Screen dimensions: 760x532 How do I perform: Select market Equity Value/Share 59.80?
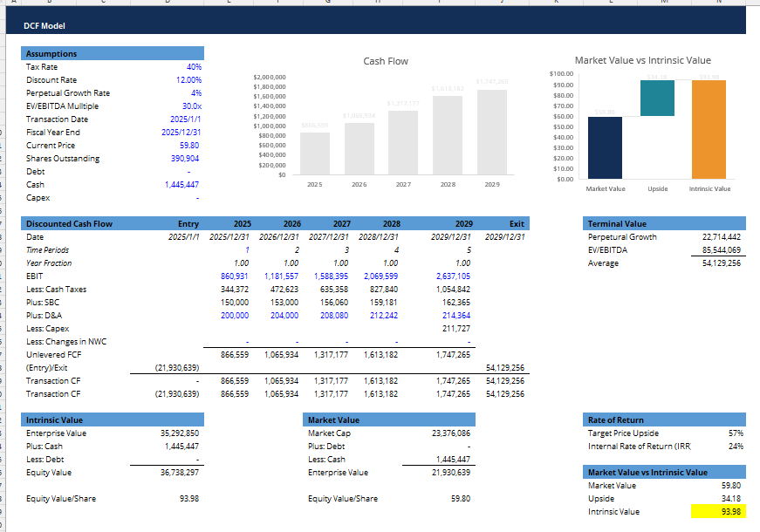(461, 499)
